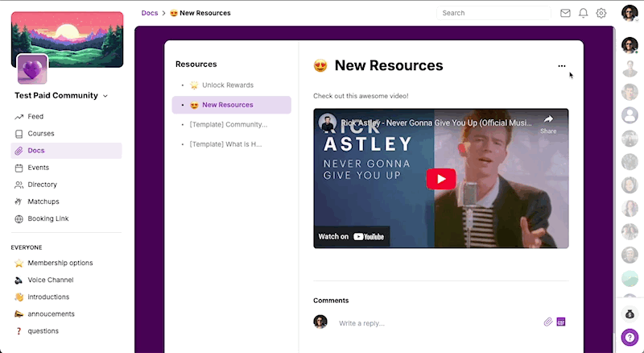The height and width of the screenshot is (353, 644).
Task: Click the landscape-image member avatar in the right rail
Action: [630, 279]
